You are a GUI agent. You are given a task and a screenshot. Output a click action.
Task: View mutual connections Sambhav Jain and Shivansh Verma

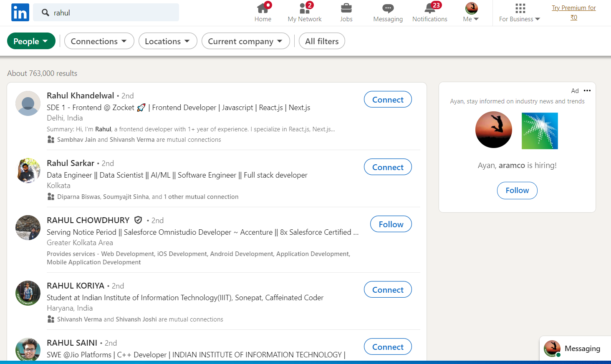pyautogui.click(x=139, y=140)
